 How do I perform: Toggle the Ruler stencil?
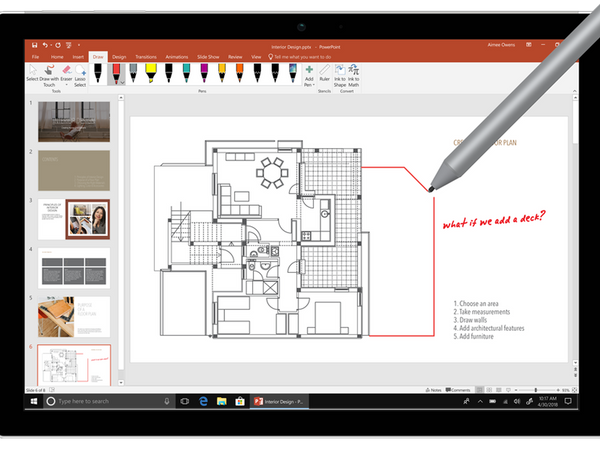point(324,73)
